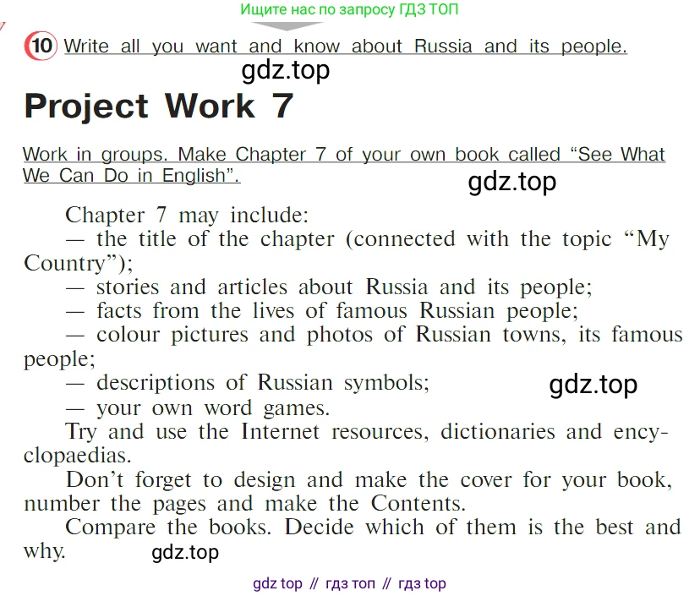Click the 'Project Work 7' heading

(x=159, y=107)
